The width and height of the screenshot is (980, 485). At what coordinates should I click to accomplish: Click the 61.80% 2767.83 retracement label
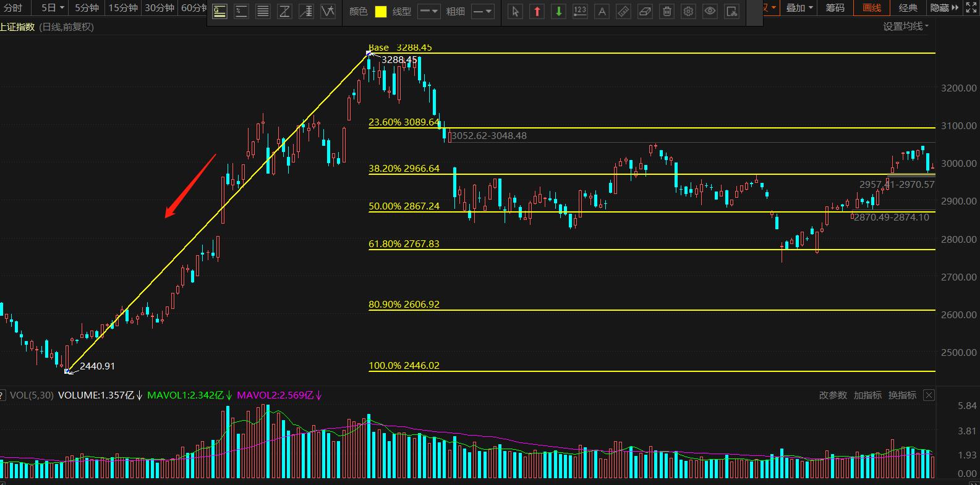click(x=404, y=244)
